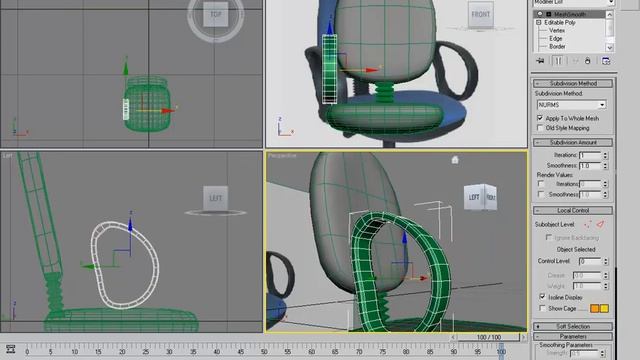Collapse the Editable Poly tree node
This screenshot has height=360, width=640.
tap(539, 22)
